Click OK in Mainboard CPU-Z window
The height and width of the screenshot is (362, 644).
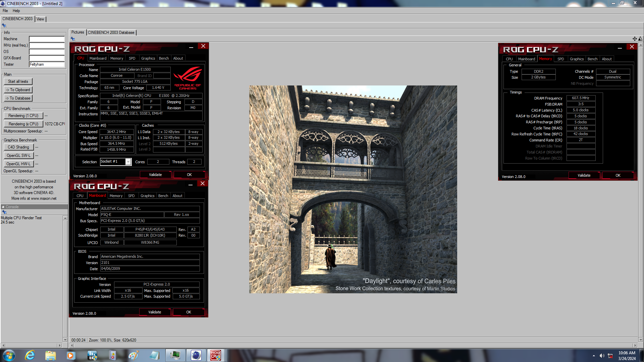[189, 312]
